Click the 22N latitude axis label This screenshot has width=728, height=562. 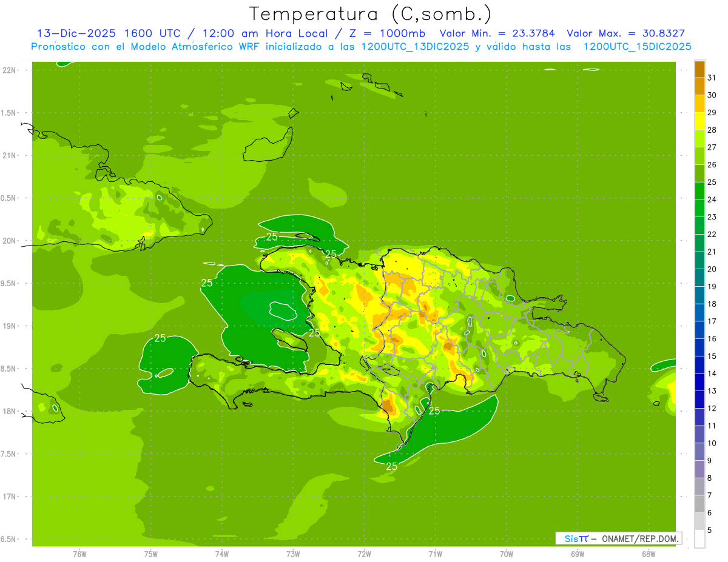pos(10,70)
